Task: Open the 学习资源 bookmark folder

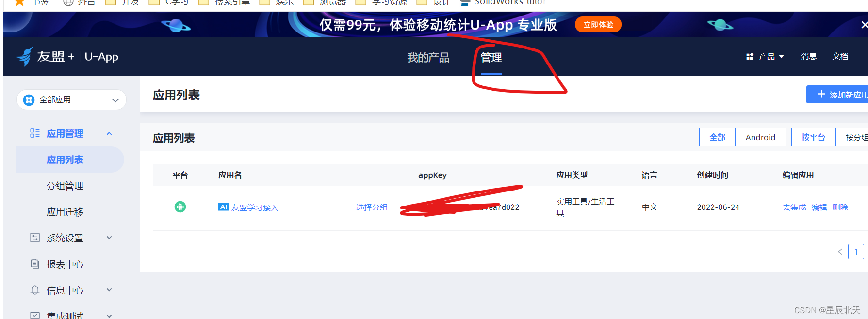Action: pyautogui.click(x=382, y=2)
